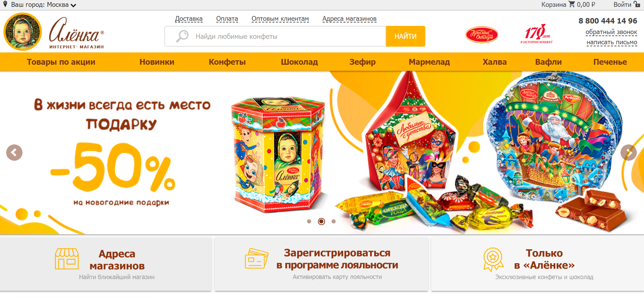Click the exclusive award ribbon icon
The width and height of the screenshot is (644, 298).
click(493, 259)
